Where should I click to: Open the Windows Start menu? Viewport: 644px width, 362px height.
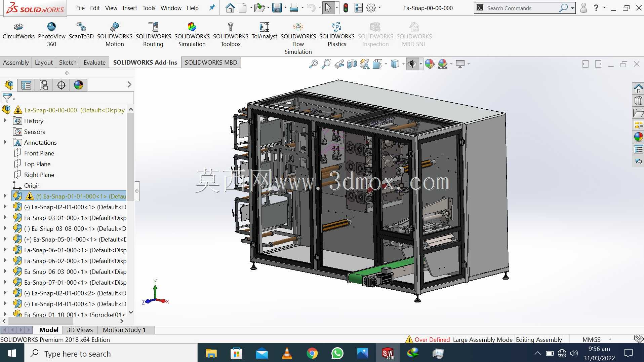pos(12,353)
